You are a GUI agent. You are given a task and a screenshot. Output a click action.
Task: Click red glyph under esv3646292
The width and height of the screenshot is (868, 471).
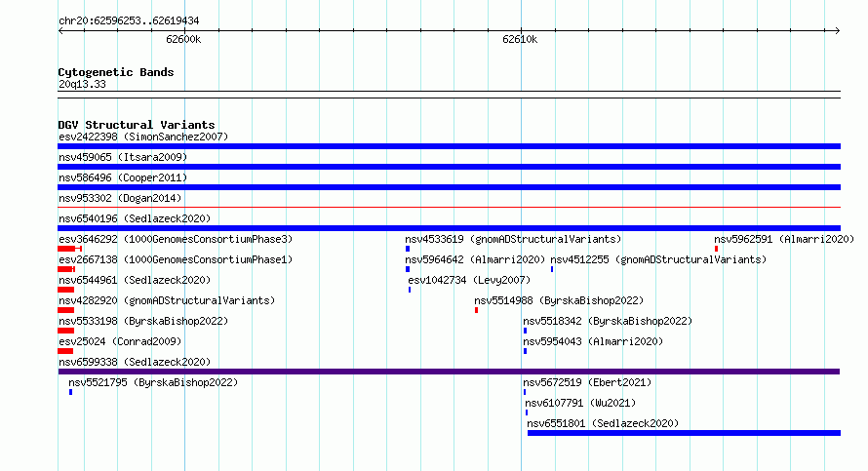70,249
